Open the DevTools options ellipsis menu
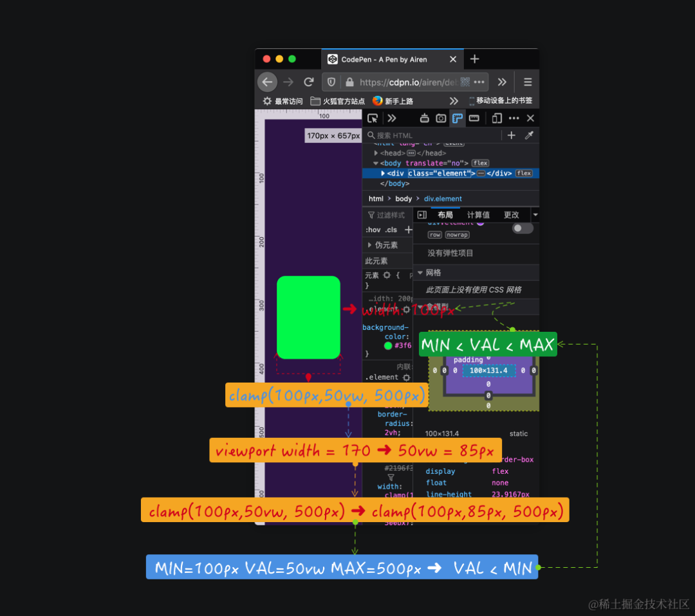The width and height of the screenshot is (695, 616). tap(514, 118)
